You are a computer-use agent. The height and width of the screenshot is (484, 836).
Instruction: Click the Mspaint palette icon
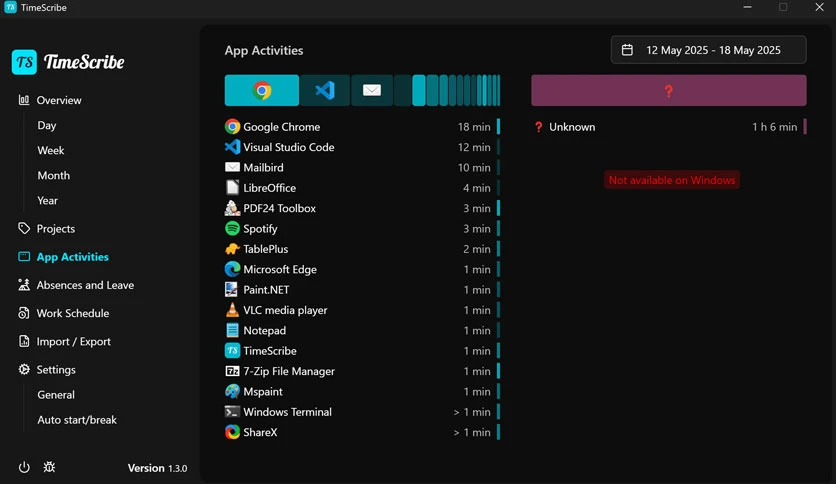[x=232, y=391]
